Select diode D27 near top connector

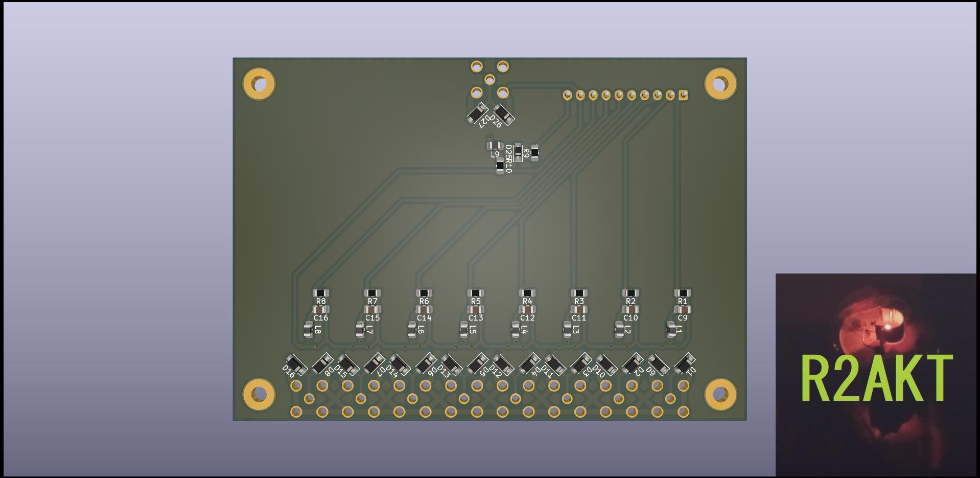tap(477, 113)
